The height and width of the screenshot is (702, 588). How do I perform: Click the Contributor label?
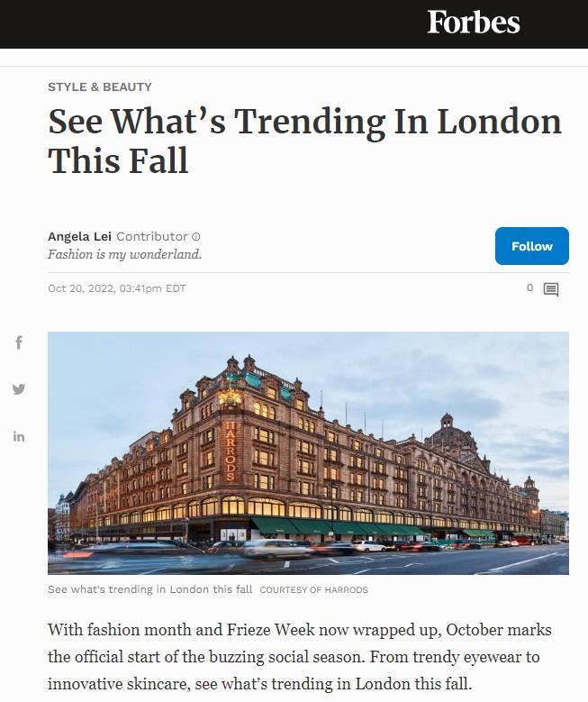pos(151,236)
